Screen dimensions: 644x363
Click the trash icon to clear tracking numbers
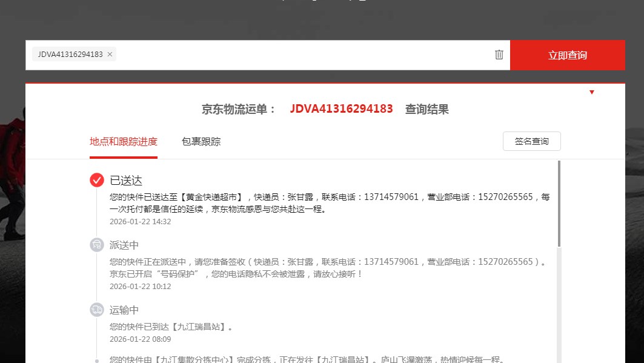pyautogui.click(x=499, y=55)
